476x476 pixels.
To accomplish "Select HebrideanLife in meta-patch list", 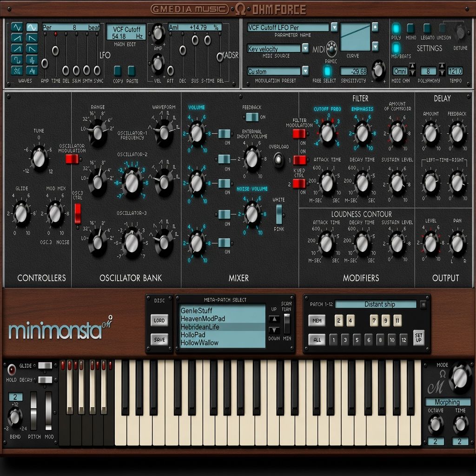I will click(222, 327).
